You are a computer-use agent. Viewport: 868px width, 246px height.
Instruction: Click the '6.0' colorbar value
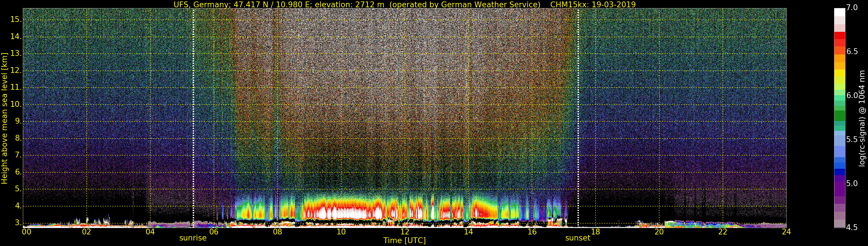click(x=852, y=96)
